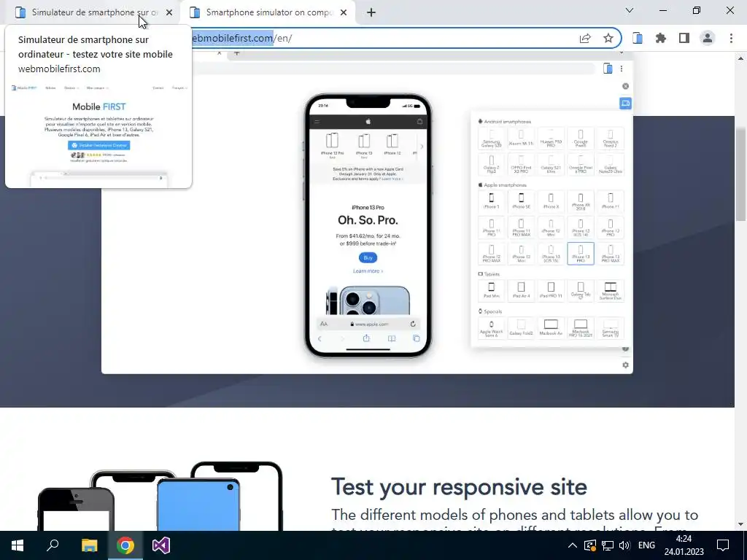Click the settings gear in the simulator screenshot
The image size is (747, 560).
click(625, 365)
